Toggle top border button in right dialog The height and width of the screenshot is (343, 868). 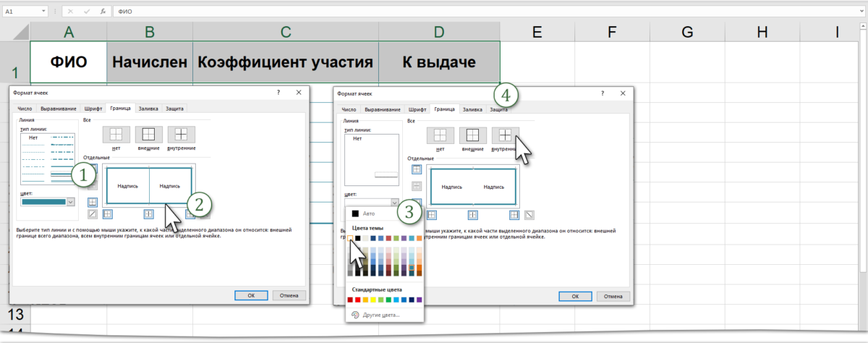pos(417,169)
